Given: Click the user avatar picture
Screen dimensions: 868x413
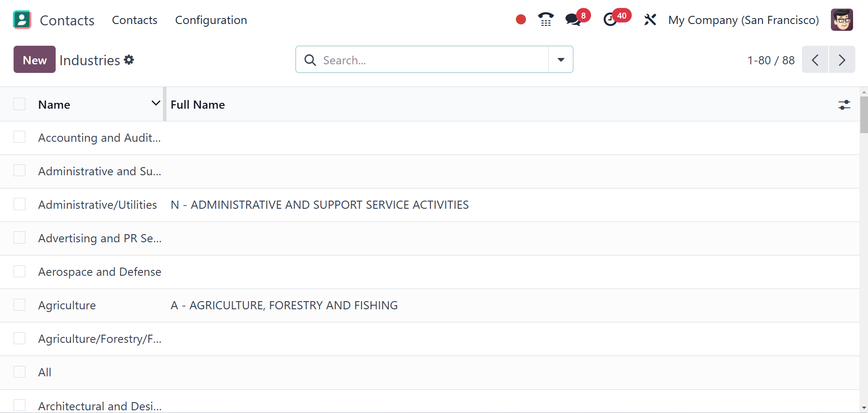Looking at the screenshot, I should pos(842,20).
